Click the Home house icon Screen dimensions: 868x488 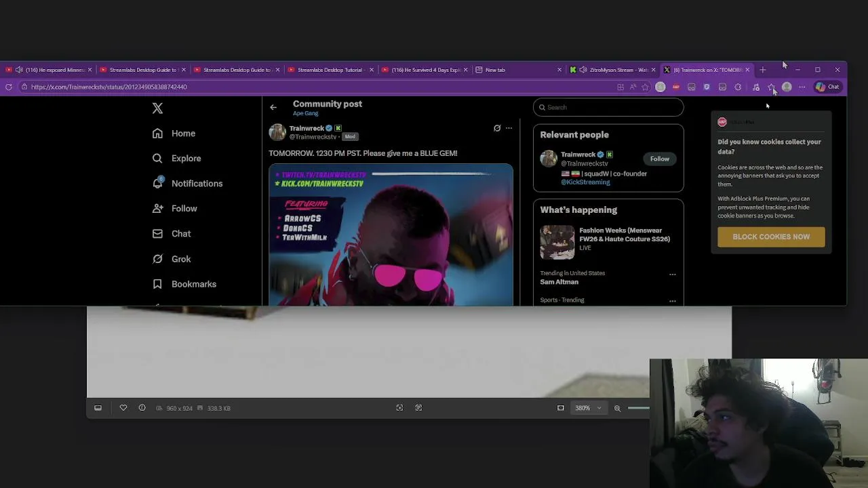(x=157, y=134)
